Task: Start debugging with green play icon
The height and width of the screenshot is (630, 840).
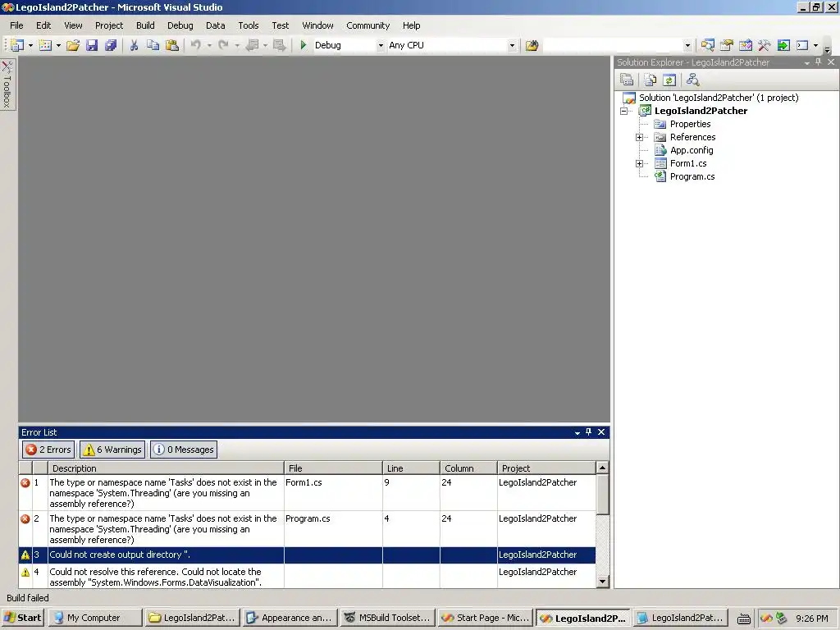Action: [304, 46]
